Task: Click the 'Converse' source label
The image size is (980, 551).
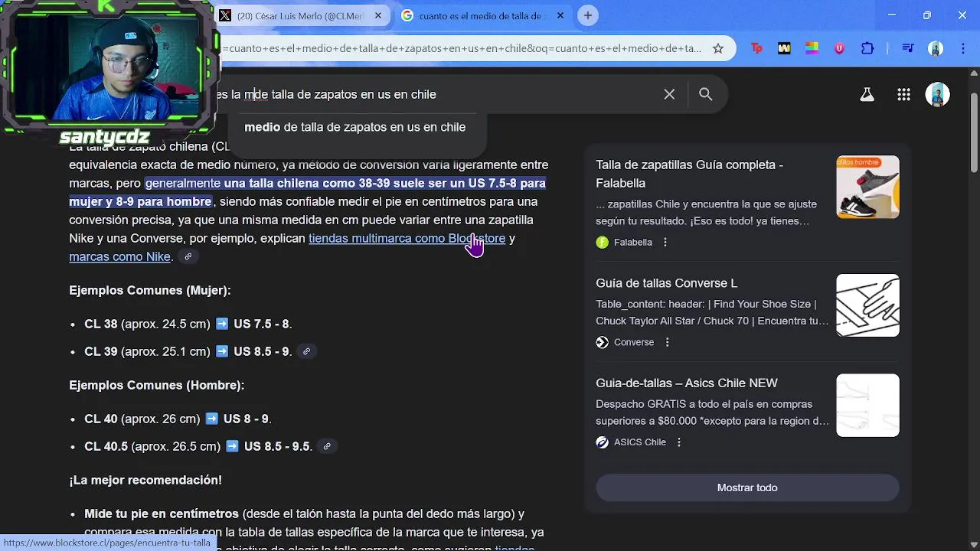Action: tap(634, 342)
